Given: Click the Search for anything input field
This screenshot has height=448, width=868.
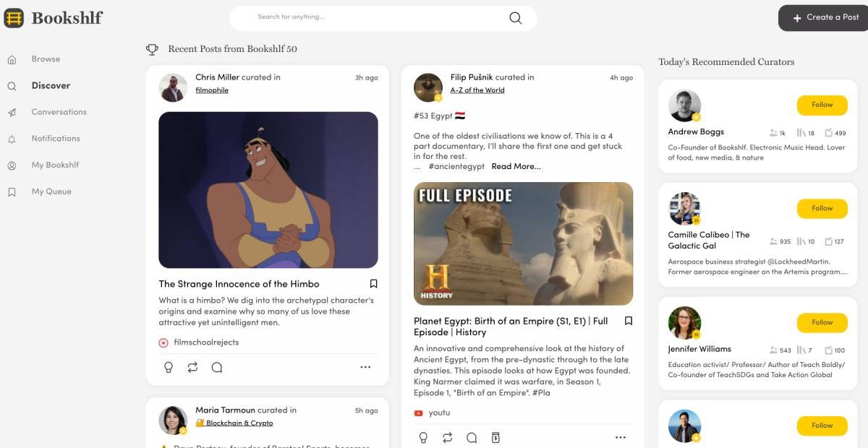Looking at the screenshot, I should point(376,17).
